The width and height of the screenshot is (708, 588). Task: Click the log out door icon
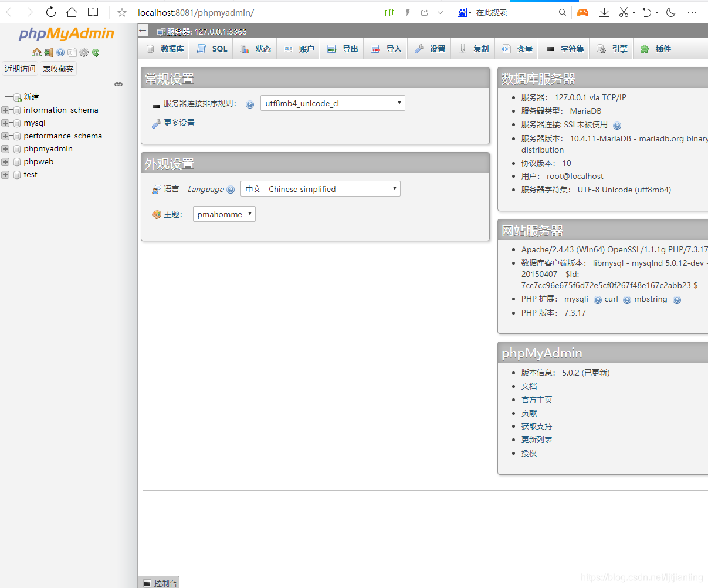49,52
